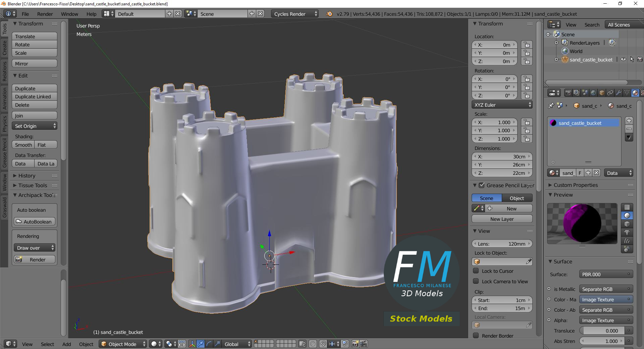The height and width of the screenshot is (349, 644).
Task: Open the XYZ Euler rotation mode dropdown
Action: 502,105
